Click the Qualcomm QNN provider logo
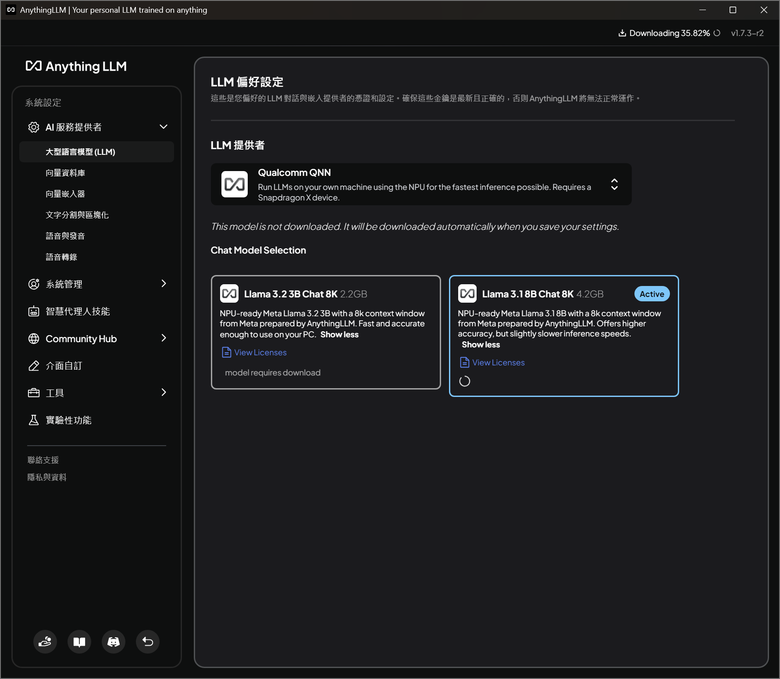Screen dimensions: 780x679 pyautogui.click(x=234, y=185)
